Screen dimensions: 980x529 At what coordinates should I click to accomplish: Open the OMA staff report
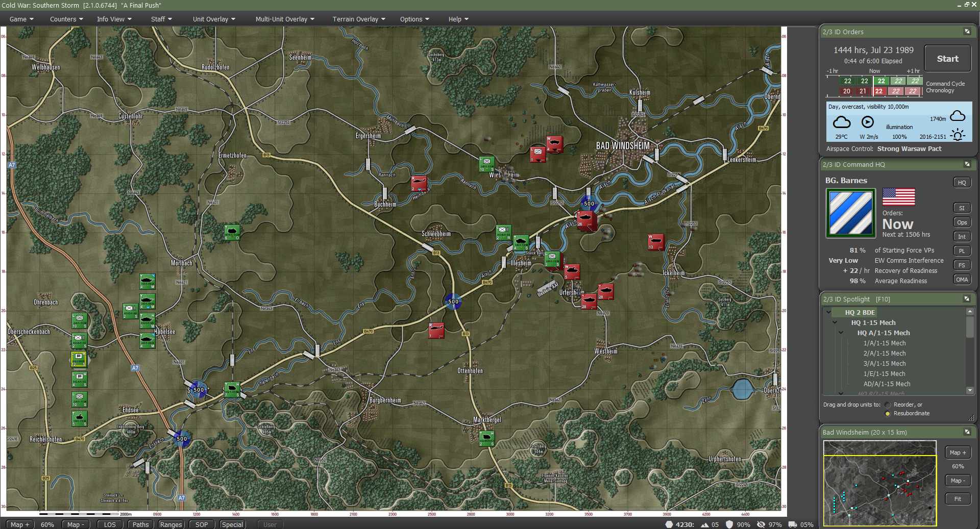pos(962,280)
